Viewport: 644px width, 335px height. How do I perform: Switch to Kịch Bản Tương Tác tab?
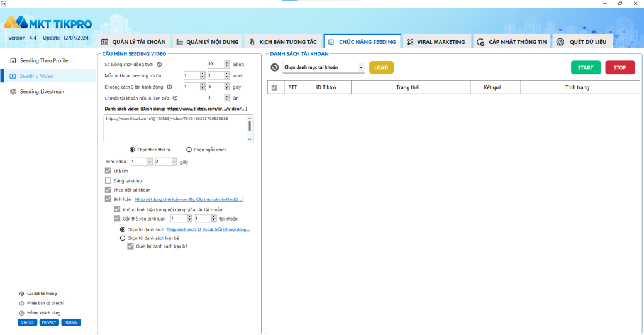click(x=284, y=42)
